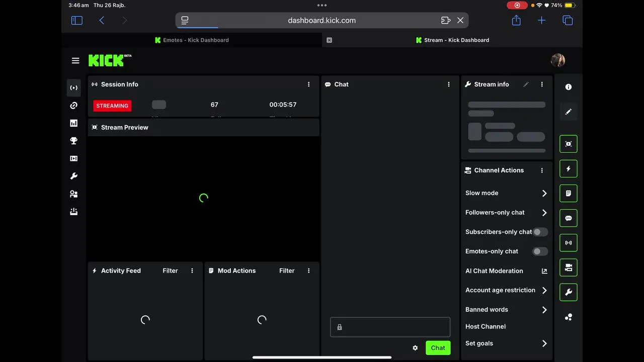Open the Stream info options menu

pos(542,84)
